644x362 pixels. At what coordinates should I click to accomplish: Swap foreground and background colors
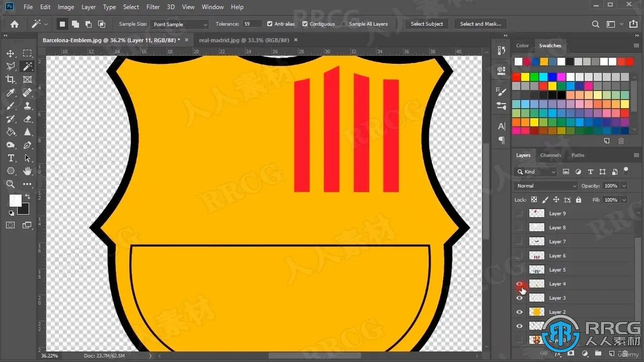coord(27,196)
